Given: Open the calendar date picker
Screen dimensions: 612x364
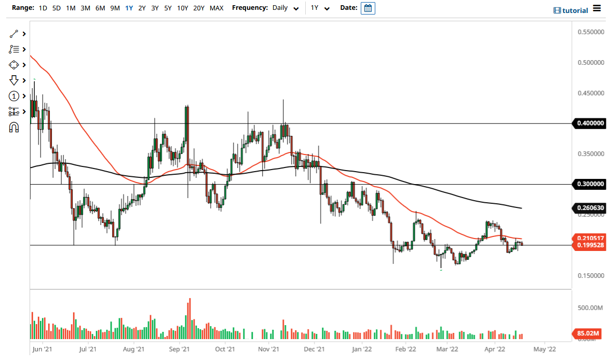Looking at the screenshot, I should [x=368, y=8].
